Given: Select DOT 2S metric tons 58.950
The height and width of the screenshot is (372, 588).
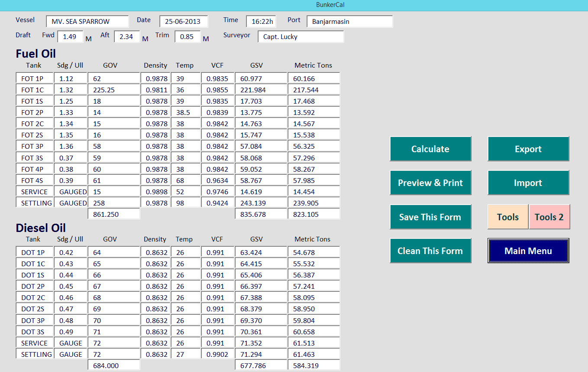Looking at the screenshot, I should click(x=314, y=309).
